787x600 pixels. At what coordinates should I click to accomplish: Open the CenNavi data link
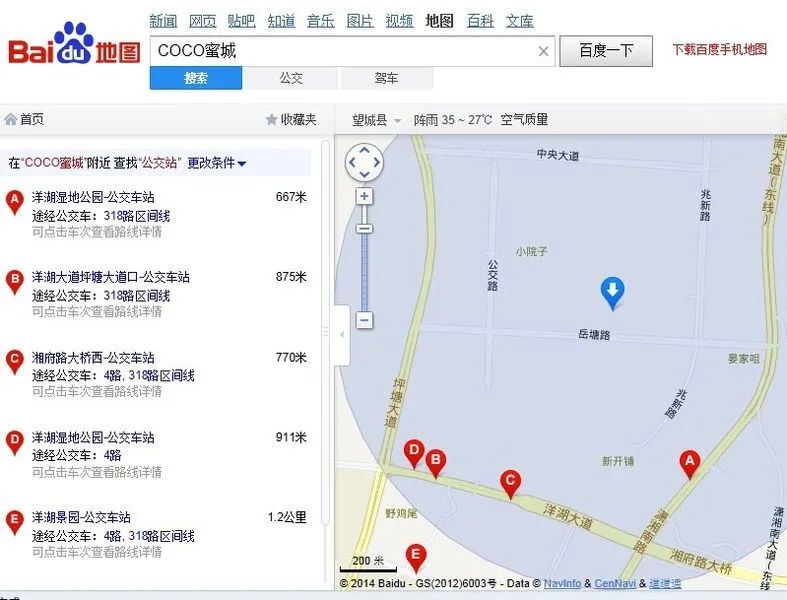pyautogui.click(x=615, y=583)
